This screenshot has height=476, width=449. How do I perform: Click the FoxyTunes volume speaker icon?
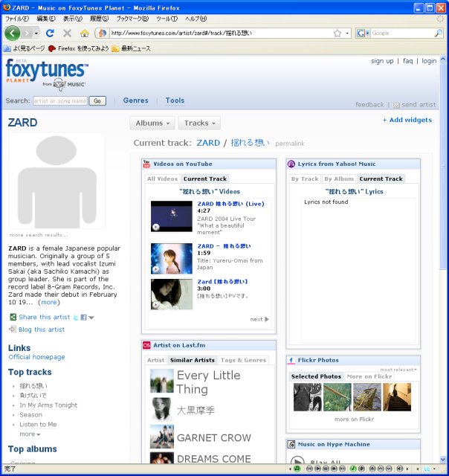pos(400,469)
